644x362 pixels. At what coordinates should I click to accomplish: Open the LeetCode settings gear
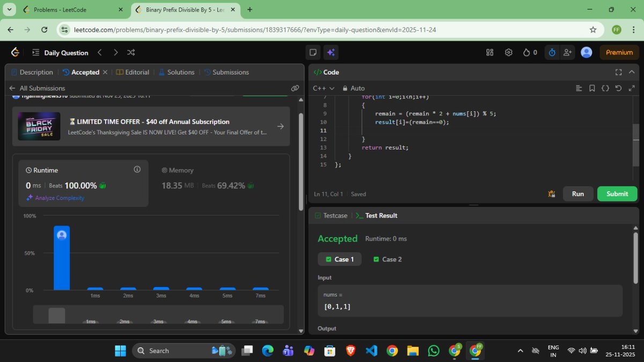point(509,52)
